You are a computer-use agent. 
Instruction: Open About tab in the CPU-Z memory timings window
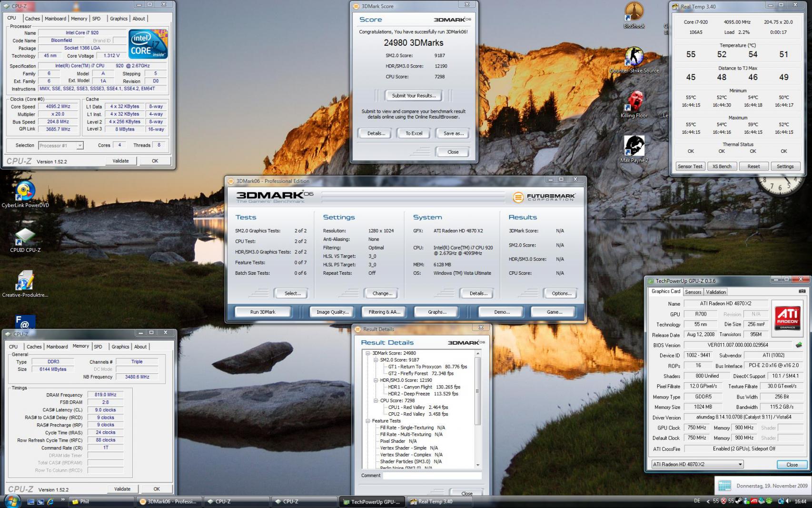pyautogui.click(x=140, y=347)
